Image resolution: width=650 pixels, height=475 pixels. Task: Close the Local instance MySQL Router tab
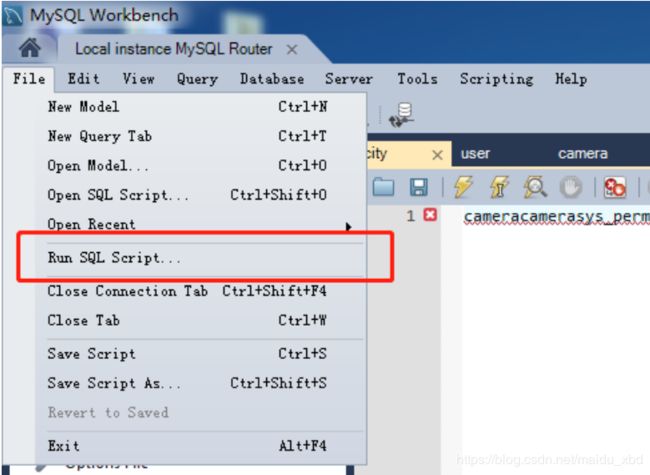pos(292,50)
